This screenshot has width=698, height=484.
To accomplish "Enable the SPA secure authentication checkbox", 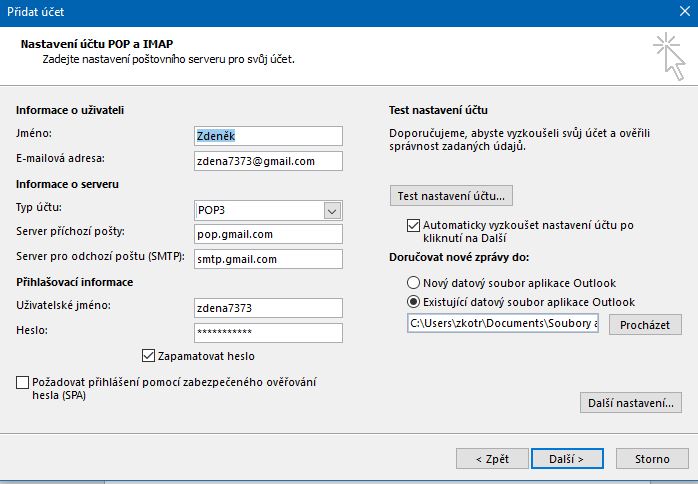I will click(x=23, y=382).
